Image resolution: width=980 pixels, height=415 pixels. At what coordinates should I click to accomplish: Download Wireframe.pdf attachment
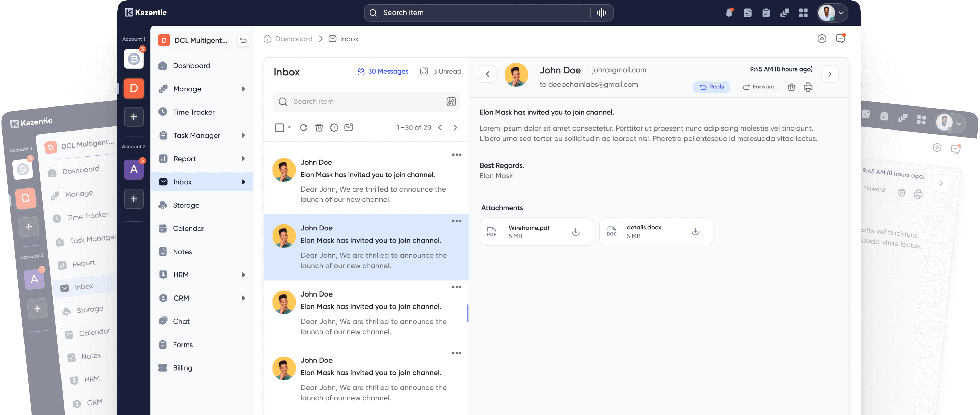(x=575, y=231)
